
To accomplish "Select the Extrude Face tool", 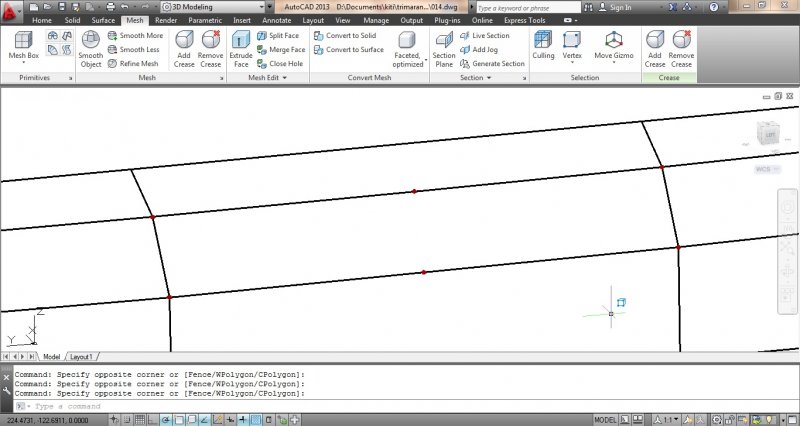I will click(x=241, y=49).
